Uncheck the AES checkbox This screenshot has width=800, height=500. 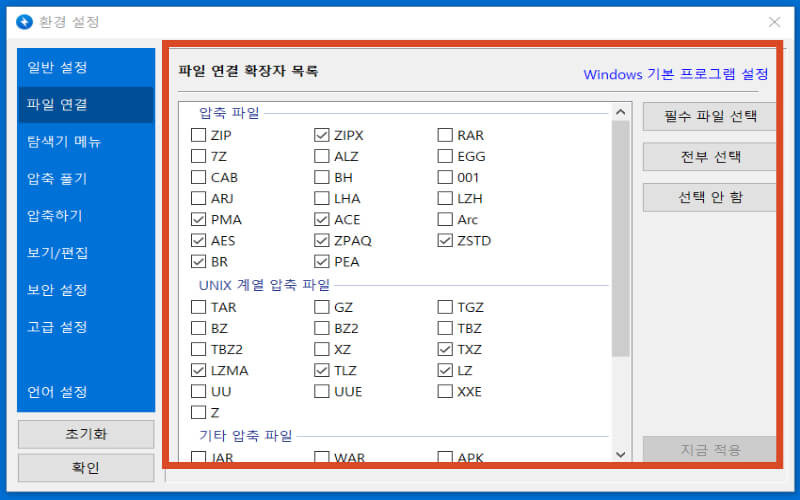pos(198,240)
